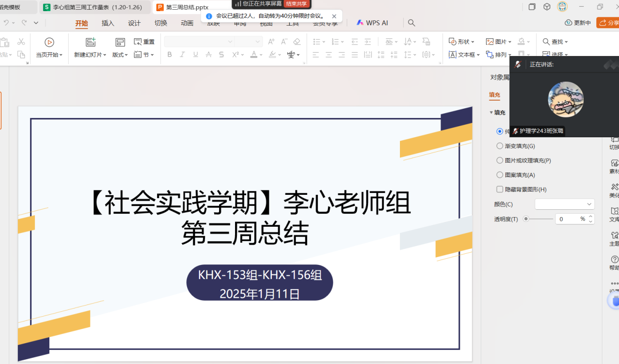Image resolution: width=619 pixels, height=364 pixels.
Task: Open the Design (设计) ribbon tab
Action: pyautogui.click(x=134, y=23)
